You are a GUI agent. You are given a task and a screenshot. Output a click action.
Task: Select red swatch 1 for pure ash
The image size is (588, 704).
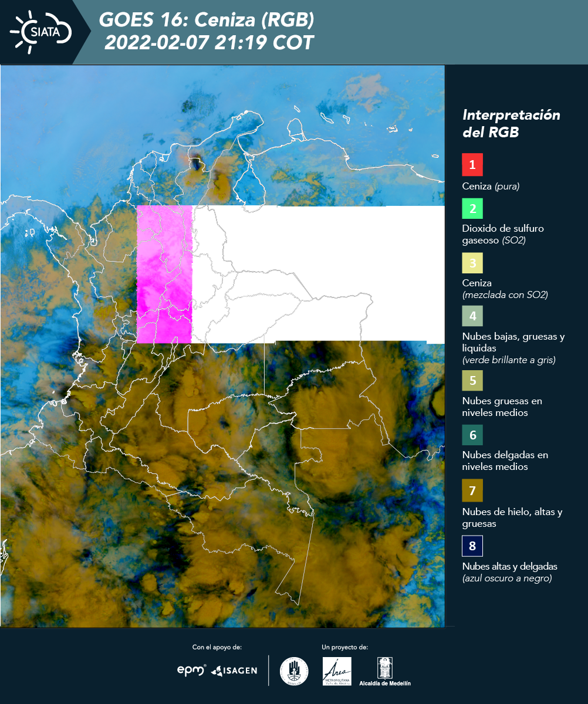[x=472, y=165]
